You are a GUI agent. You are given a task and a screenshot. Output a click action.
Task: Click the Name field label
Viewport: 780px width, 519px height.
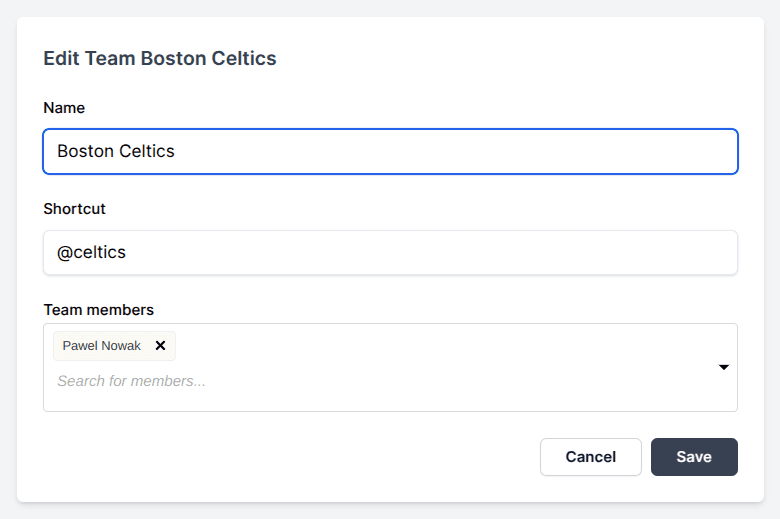click(x=64, y=108)
